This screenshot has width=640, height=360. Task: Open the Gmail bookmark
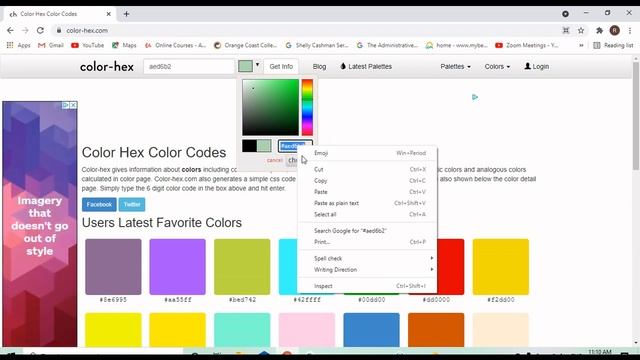[x=51, y=45]
